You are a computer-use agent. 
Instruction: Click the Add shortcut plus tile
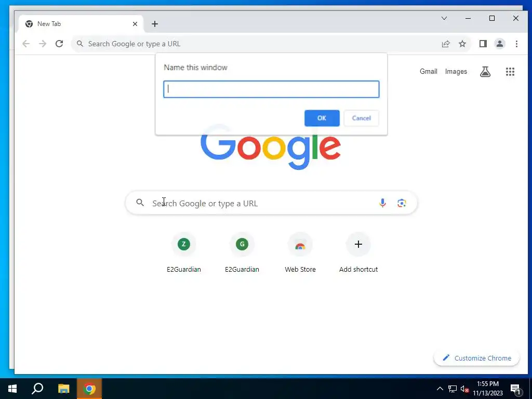tap(358, 253)
